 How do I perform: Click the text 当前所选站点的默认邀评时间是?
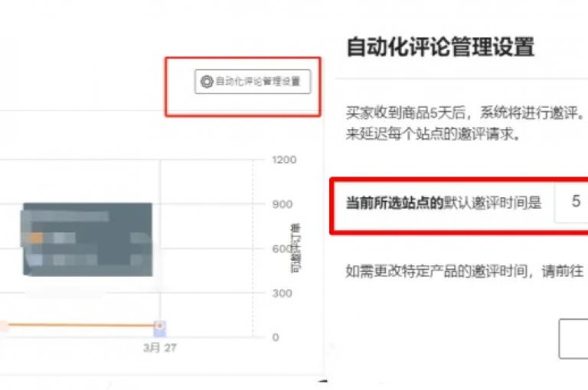pyautogui.click(x=443, y=203)
